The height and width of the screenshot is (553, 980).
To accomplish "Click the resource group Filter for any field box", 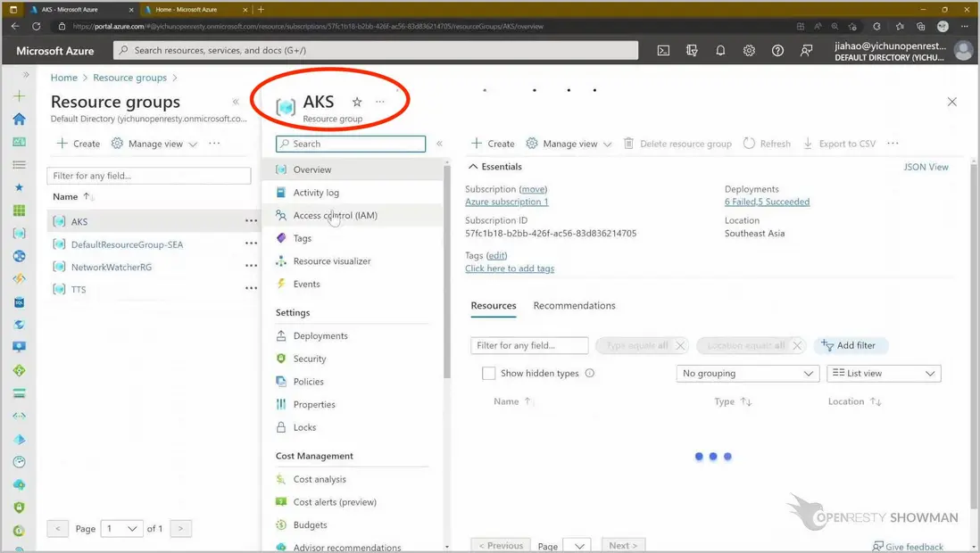I will [x=149, y=176].
